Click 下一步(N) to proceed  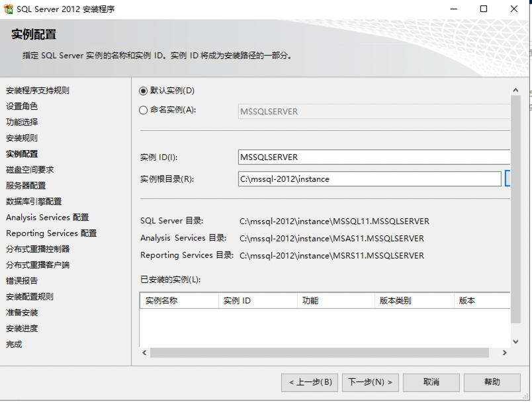(x=371, y=382)
